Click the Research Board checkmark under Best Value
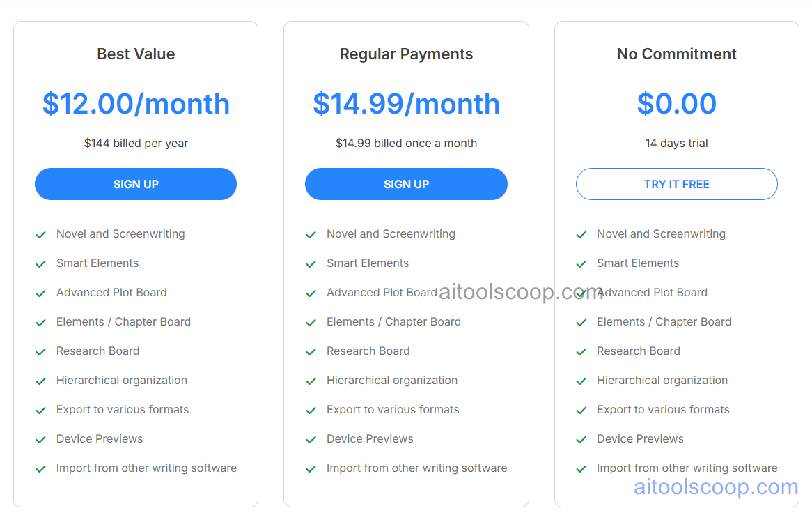Viewport: 812px width, 513px height. tap(40, 351)
